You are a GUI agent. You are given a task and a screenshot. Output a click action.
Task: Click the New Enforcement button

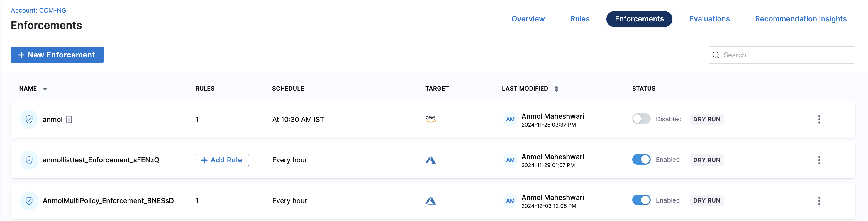click(57, 55)
